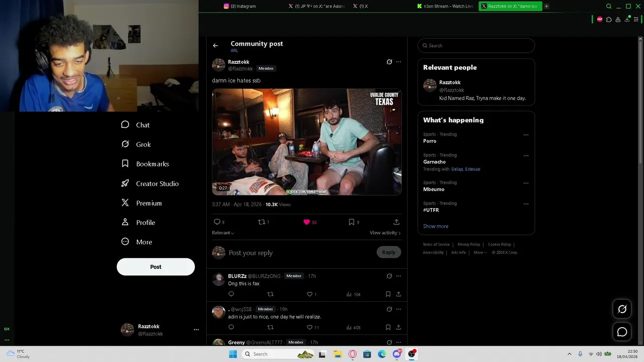
Task: Open Discord from taskbar
Action: 397,354
